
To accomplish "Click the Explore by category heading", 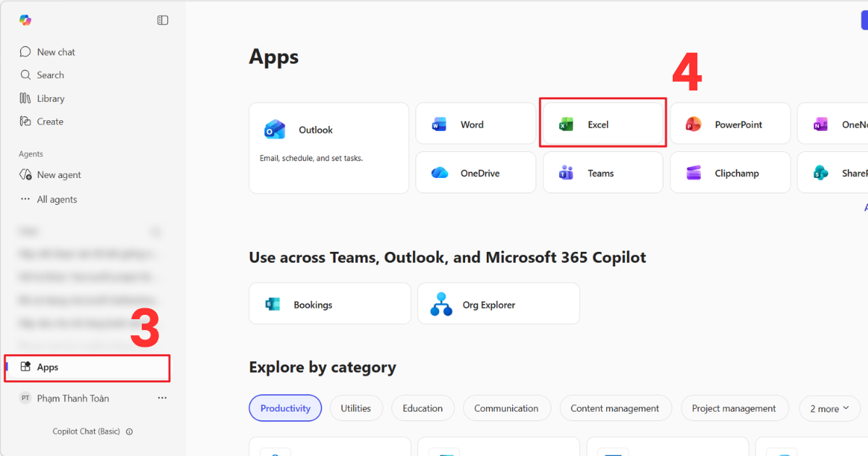I will point(323,367).
